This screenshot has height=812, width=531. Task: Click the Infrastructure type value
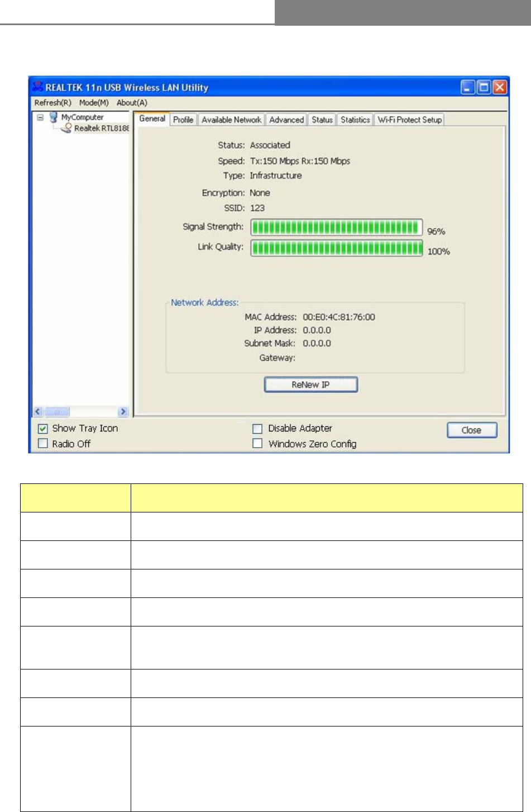coord(276,175)
